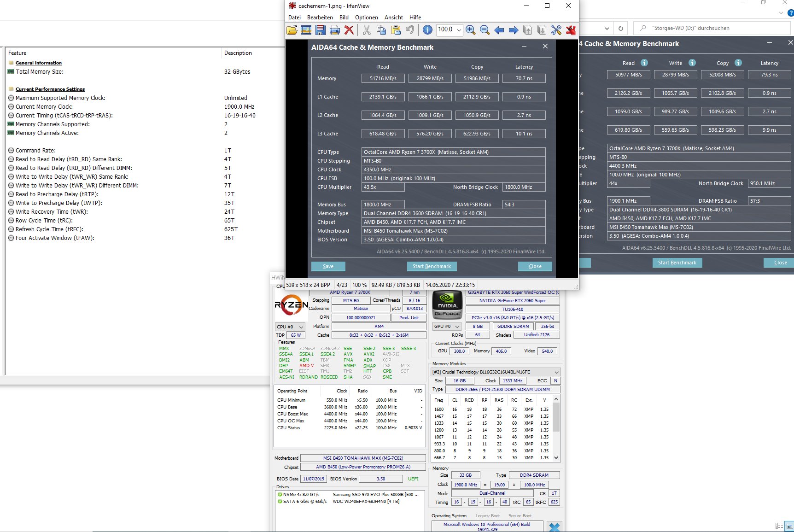This screenshot has width=794, height=532.
Task: Cut the selection with the scissors icon
Action: pyautogui.click(x=367, y=30)
